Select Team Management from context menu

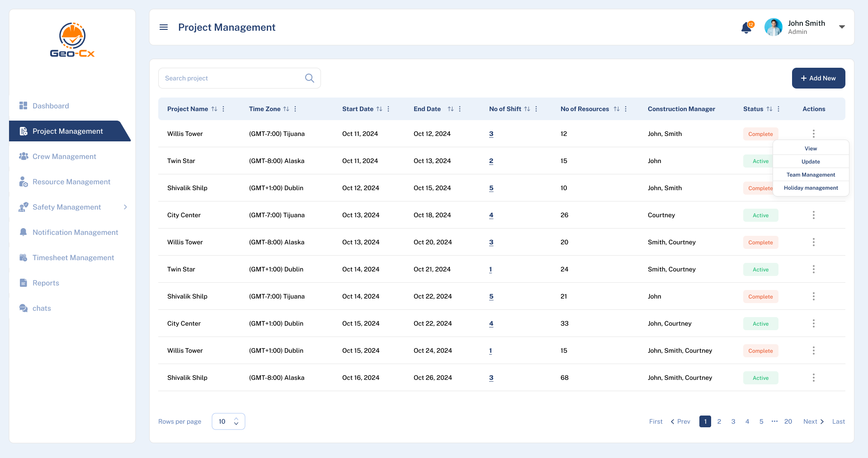point(811,175)
